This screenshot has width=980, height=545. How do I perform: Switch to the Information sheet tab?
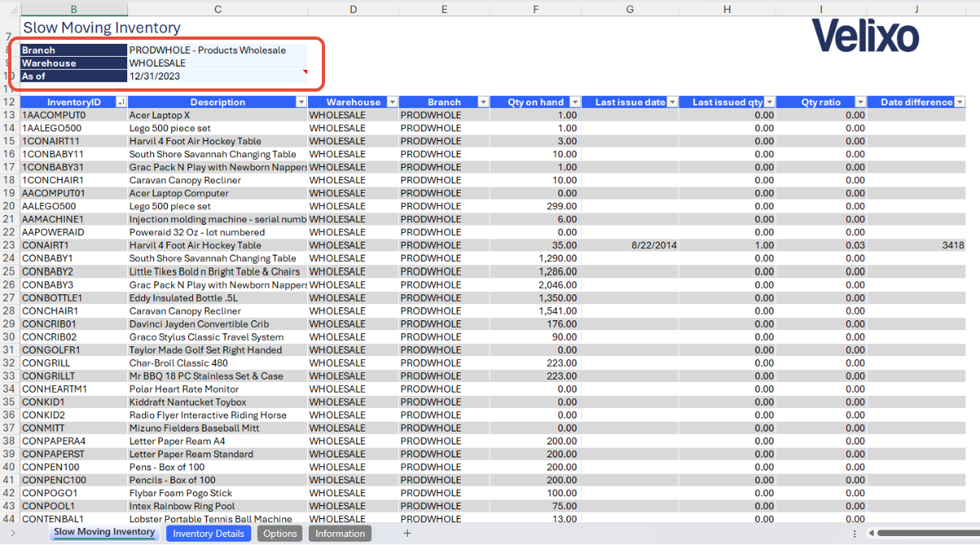(x=340, y=534)
